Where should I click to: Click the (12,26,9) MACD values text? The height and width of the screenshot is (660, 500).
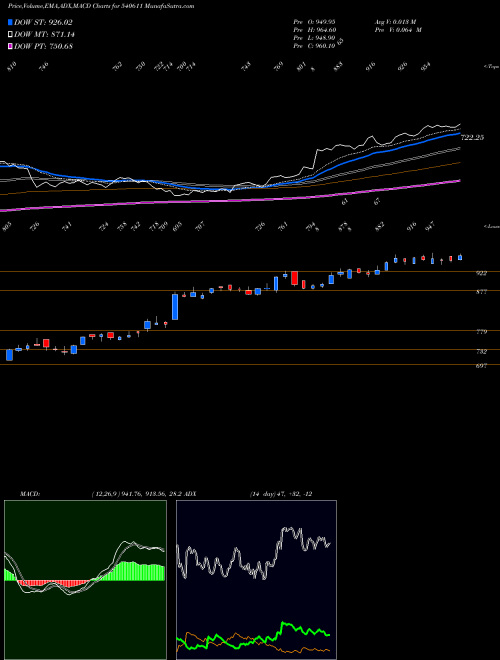point(138,494)
